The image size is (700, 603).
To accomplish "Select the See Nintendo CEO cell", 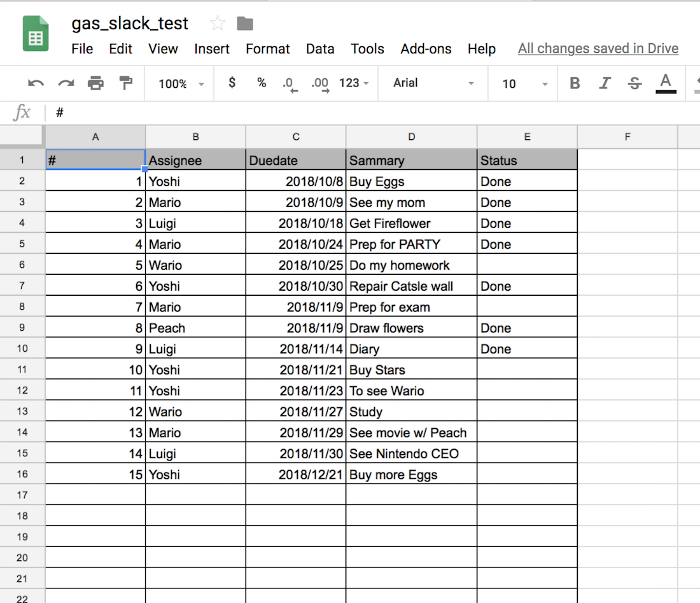I will (412, 453).
